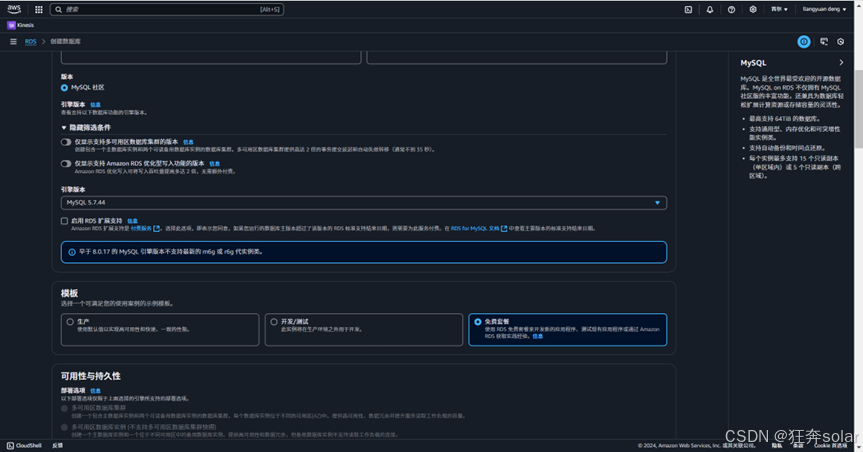Viewport: 863px width, 452px height.
Task: Select the 免费套餐 template radio
Action: [478, 322]
